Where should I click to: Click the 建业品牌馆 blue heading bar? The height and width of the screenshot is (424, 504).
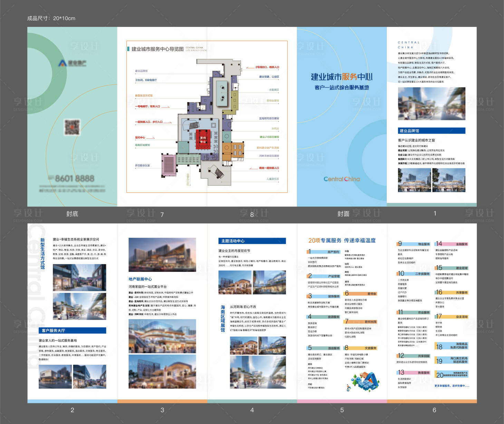point(431,131)
